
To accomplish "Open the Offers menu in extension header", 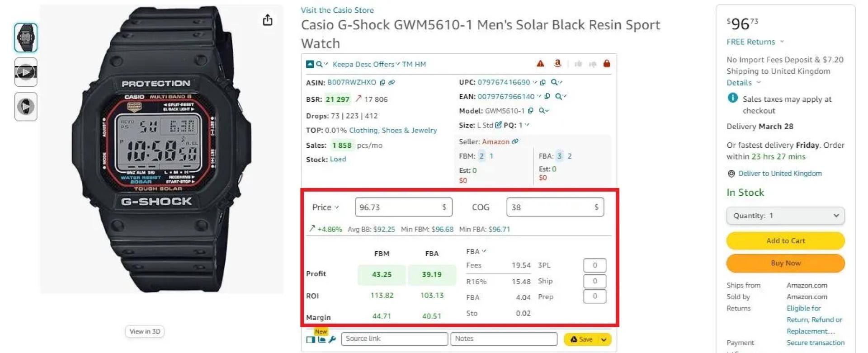I will (385, 64).
